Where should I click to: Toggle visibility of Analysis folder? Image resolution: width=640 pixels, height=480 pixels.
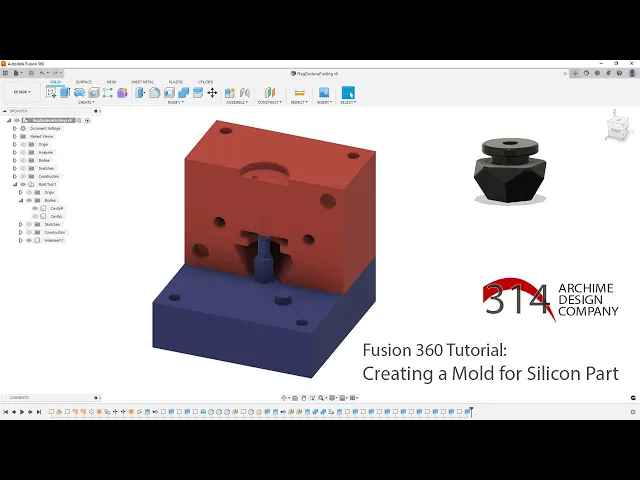pos(23,152)
